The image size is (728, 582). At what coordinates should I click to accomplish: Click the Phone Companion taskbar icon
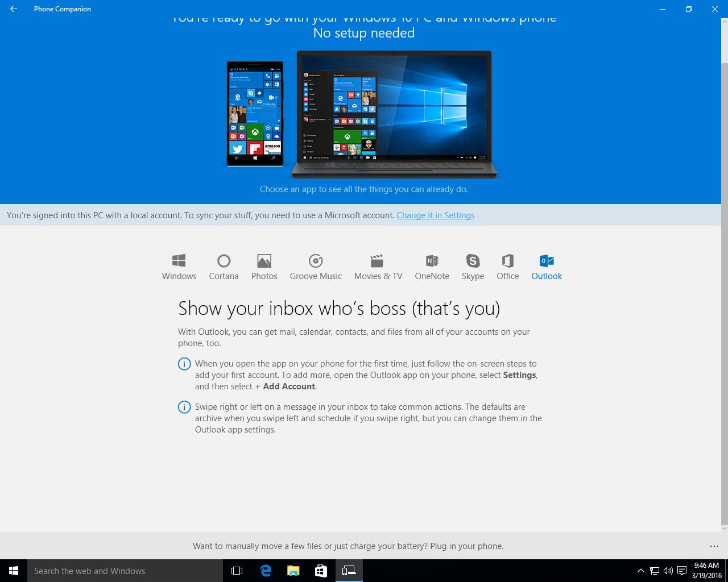[349, 571]
